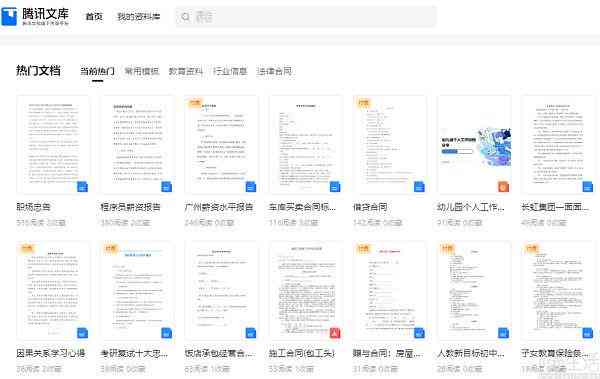This screenshot has width=600, height=379.
Task: Click the 广州薪资水平报告 title link
Action: tap(219, 207)
